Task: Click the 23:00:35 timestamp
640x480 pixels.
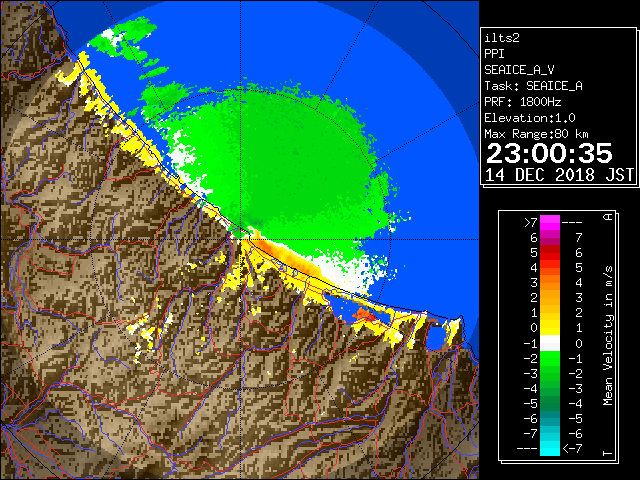Action: pos(549,153)
